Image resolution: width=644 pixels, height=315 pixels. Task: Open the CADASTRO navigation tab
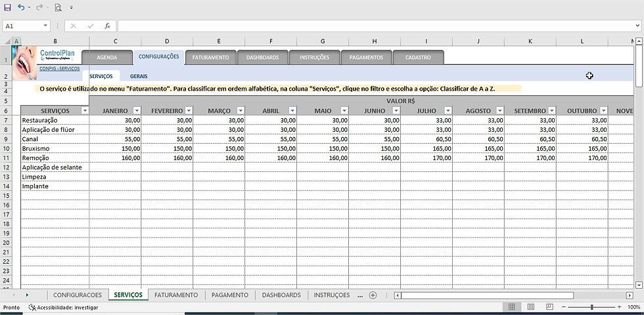[x=418, y=58]
